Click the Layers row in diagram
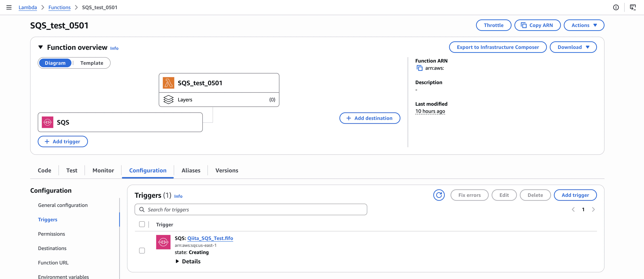The image size is (644, 279). pyautogui.click(x=219, y=100)
